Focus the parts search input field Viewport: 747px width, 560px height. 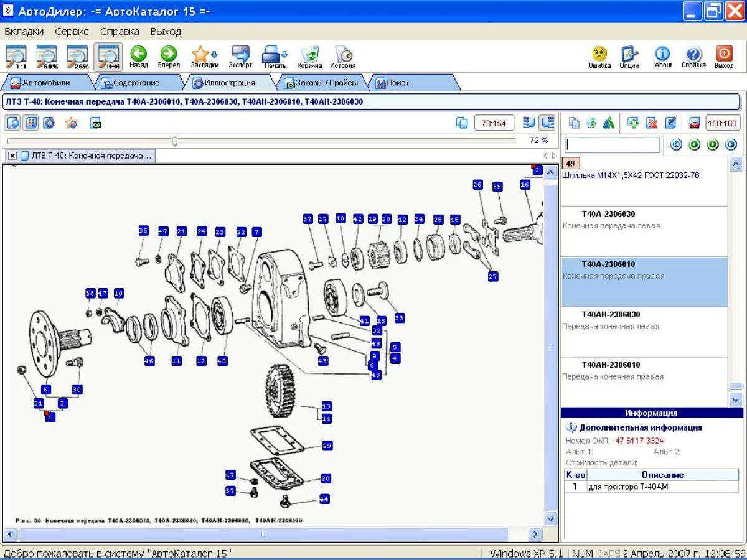pyautogui.click(x=612, y=145)
